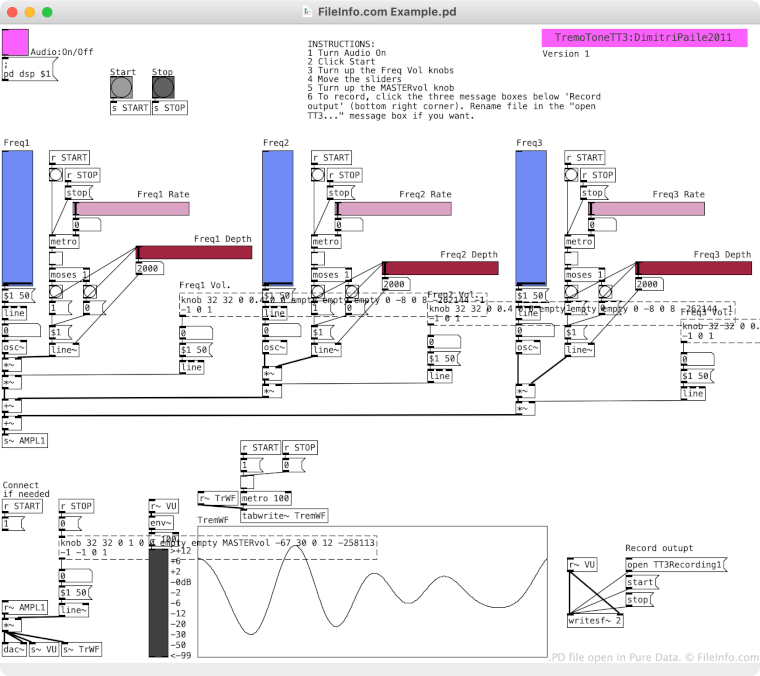Click message box '1' under 'Connect if needed'
Image resolution: width=760 pixels, height=676 pixels.
(x=14, y=524)
